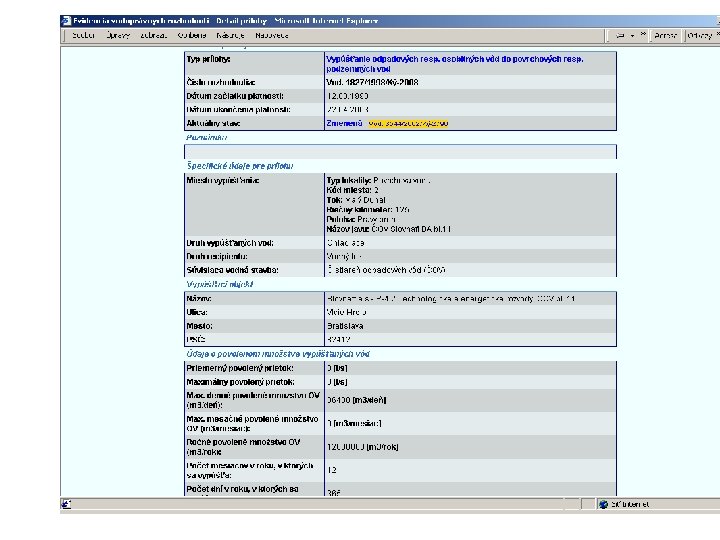The image size is (720, 540).
Task: Select the Bratislava city value
Action: (x=345, y=326)
